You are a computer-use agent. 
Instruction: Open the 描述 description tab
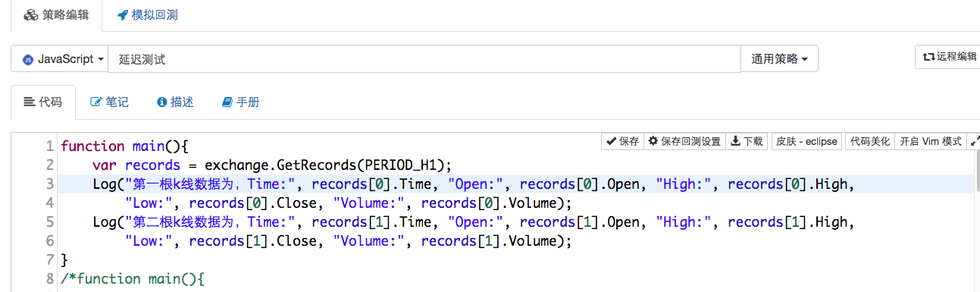(x=175, y=102)
